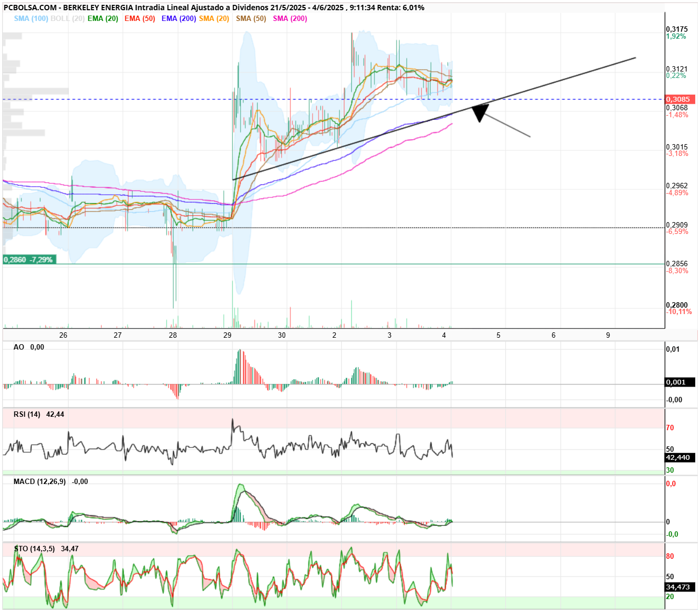Click the AO 0,00 indicator label
The width and height of the screenshot is (700, 612).
click(29, 347)
